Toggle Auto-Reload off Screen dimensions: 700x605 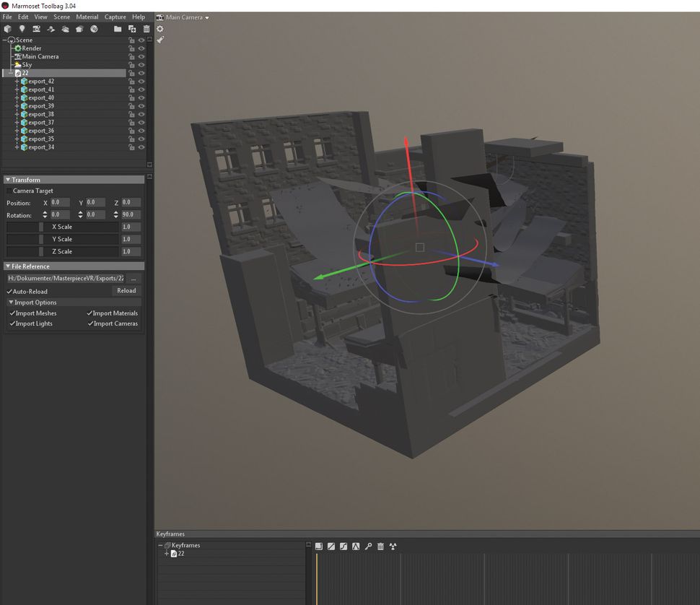coord(8,291)
